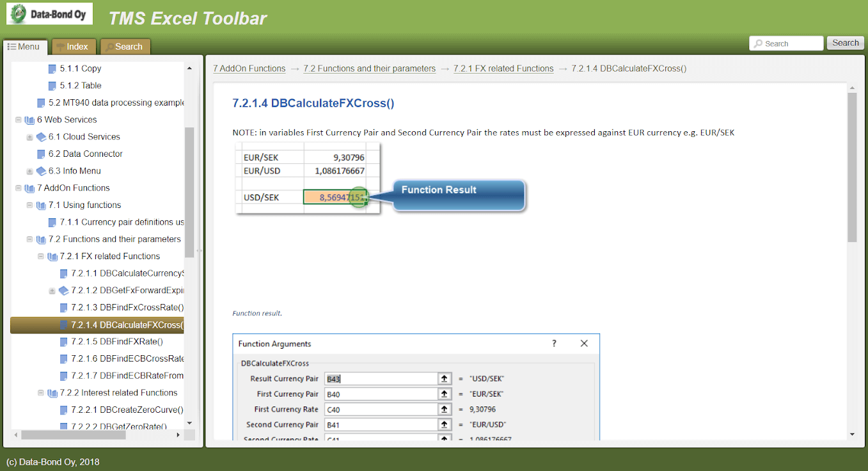Click book icon of 7.2 Functions and their parameters
The width and height of the screenshot is (868, 471).
pos(41,239)
